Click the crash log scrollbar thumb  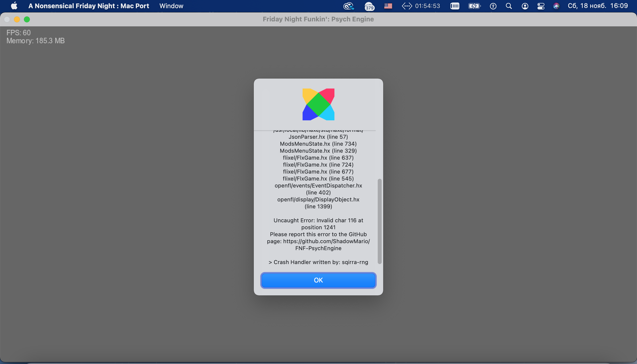click(379, 221)
